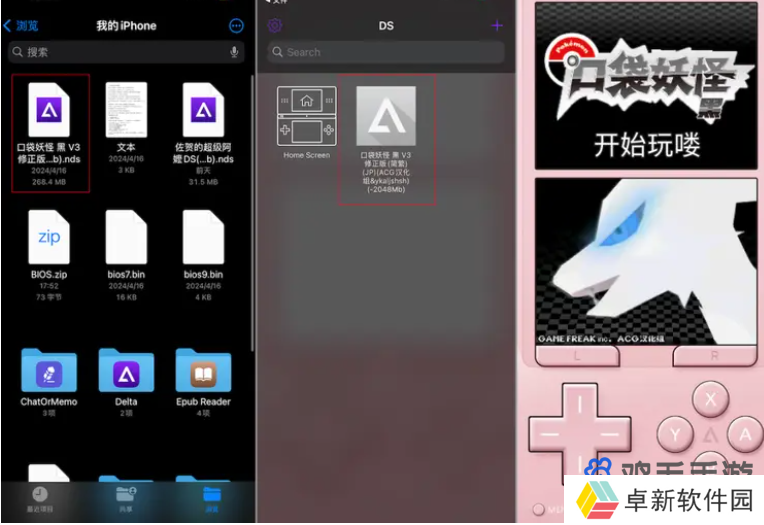Switch to the 浏览 tab in Files

click(x=212, y=499)
